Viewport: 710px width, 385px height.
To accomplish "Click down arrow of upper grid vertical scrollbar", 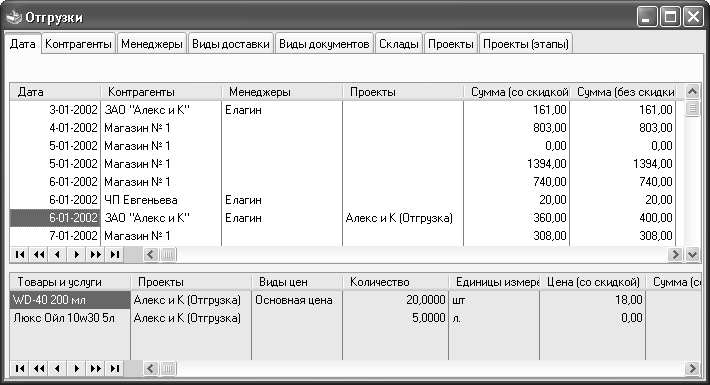I will (x=692, y=255).
